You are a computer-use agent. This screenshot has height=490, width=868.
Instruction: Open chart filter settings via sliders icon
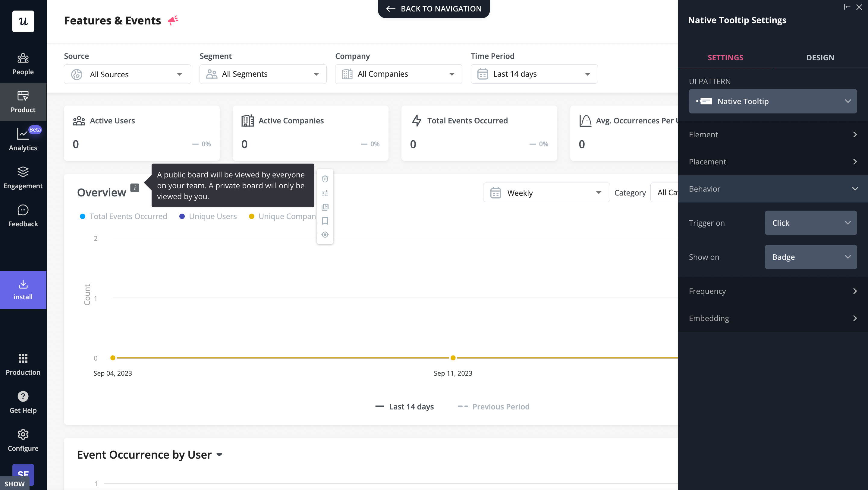(x=325, y=192)
